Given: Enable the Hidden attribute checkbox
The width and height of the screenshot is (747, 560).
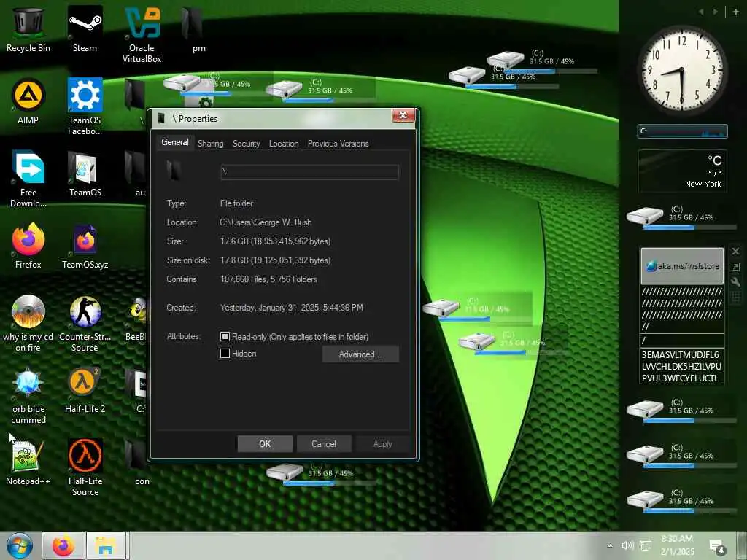Looking at the screenshot, I should [225, 354].
